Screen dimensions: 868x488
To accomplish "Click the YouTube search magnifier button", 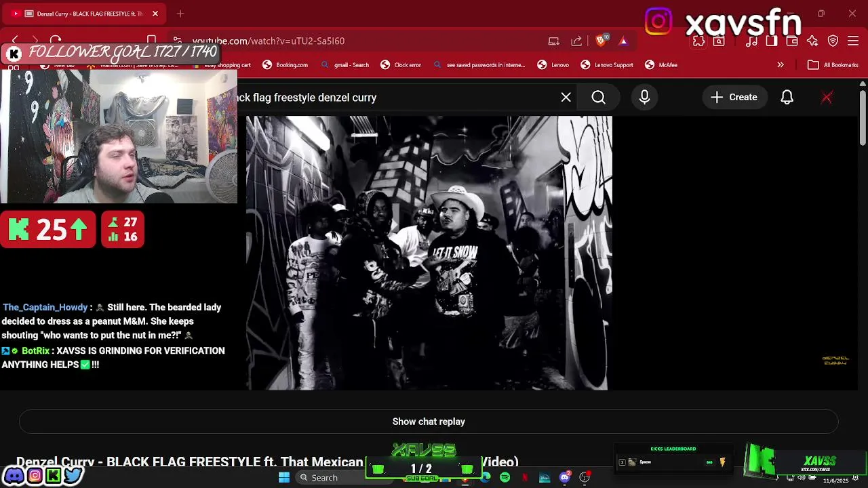I will (598, 98).
